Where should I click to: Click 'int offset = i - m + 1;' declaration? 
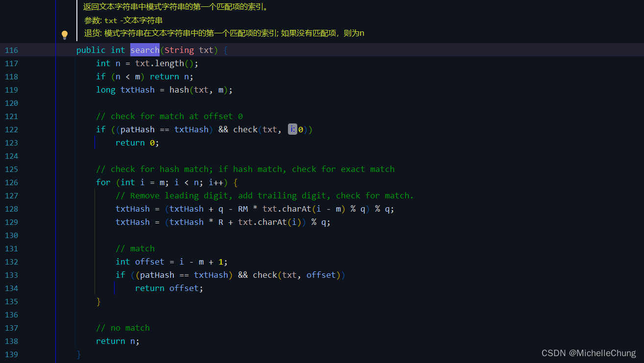click(172, 262)
